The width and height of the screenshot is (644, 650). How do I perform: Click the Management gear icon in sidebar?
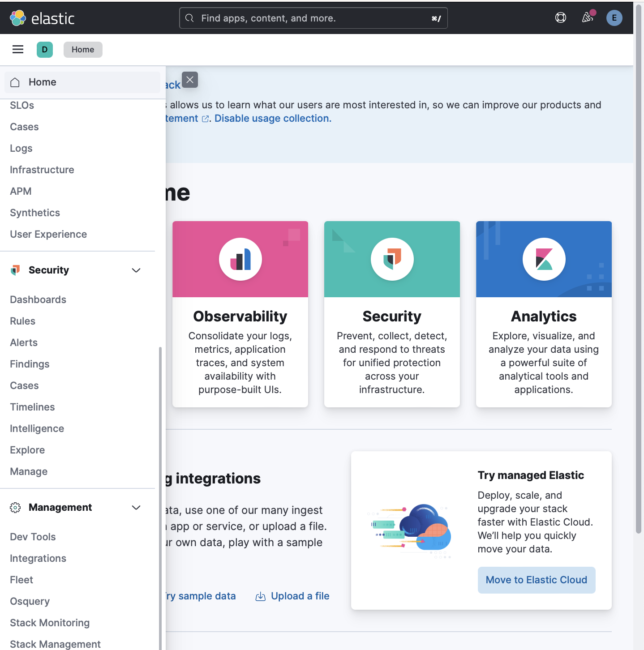15,507
